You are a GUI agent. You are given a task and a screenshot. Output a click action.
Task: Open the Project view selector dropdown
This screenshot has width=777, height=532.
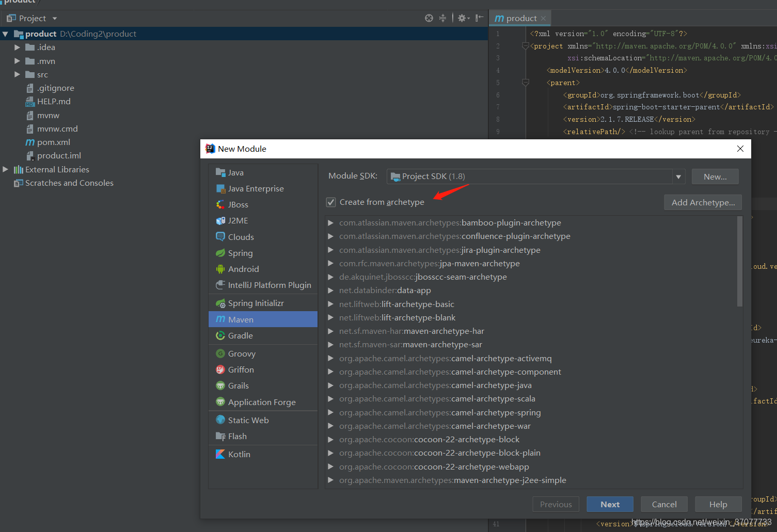(x=55, y=19)
